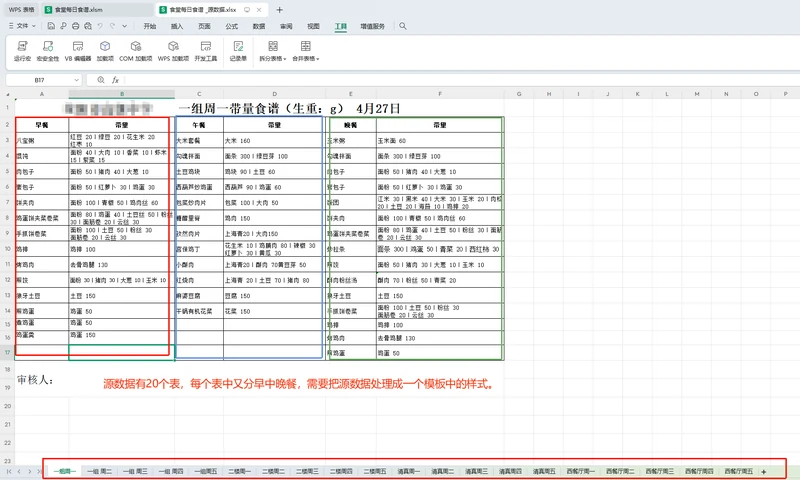The image size is (800, 480).
Task: Select the 早餐 breakfast header cell
Action: click(x=42, y=124)
